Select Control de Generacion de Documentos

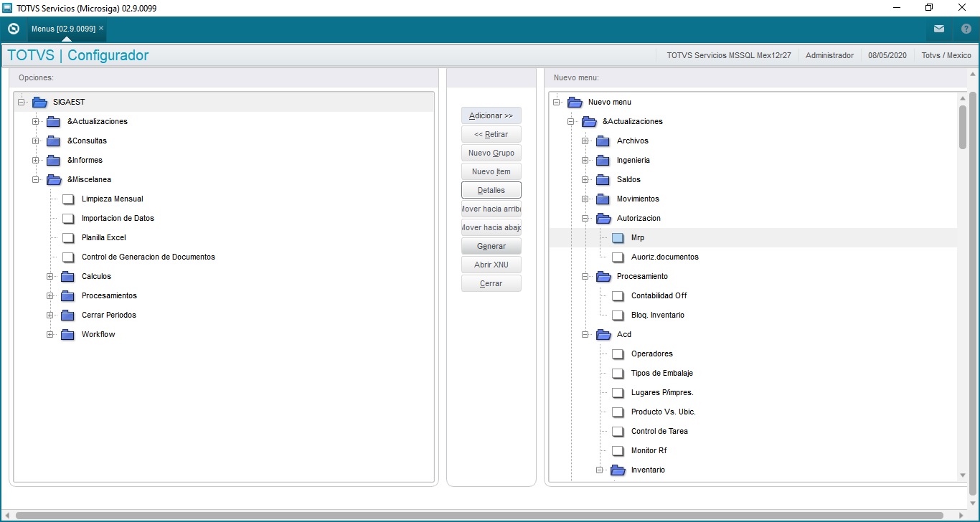point(149,257)
